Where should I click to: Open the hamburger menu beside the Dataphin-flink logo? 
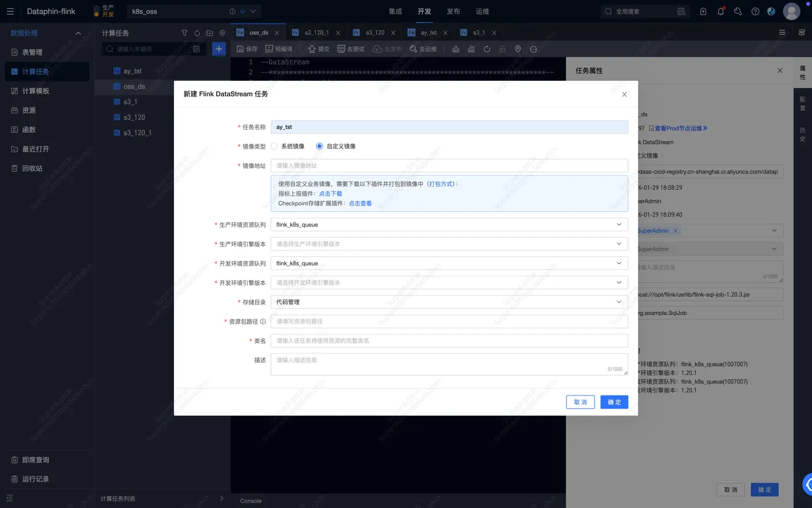[x=10, y=11]
